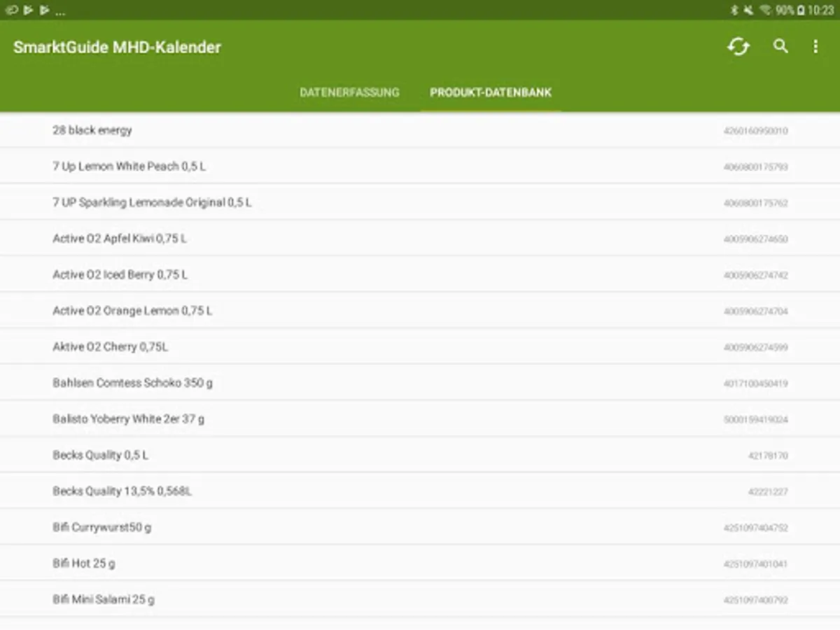
Task: Tap Aktive O2 Cherry 0,75L entry
Action: click(420, 346)
